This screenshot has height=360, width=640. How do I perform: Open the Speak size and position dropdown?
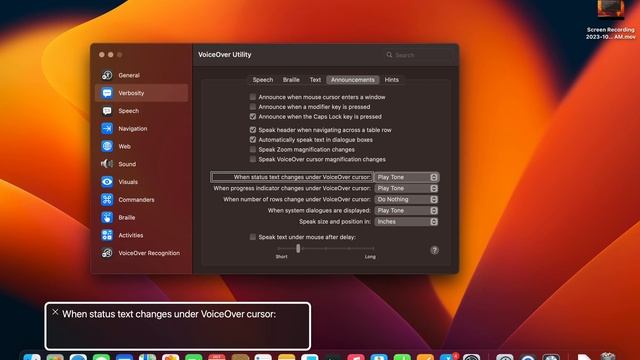(x=407, y=221)
